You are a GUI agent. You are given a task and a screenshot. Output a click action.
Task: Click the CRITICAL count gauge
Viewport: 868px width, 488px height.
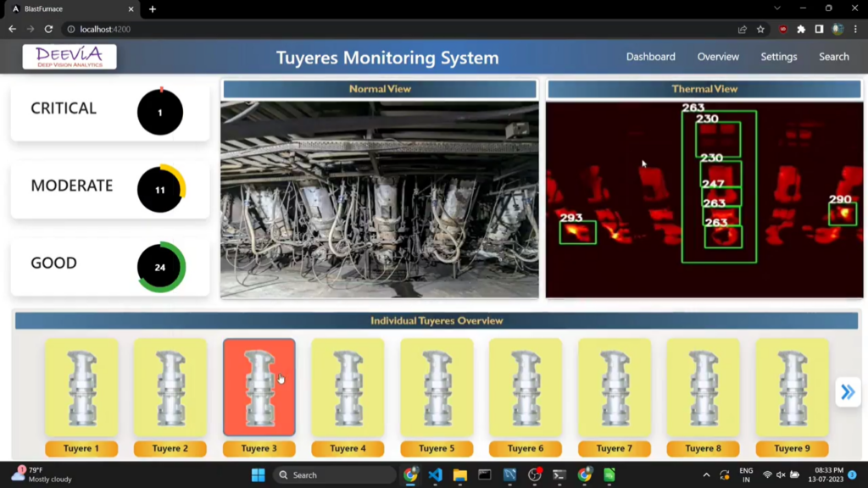160,112
